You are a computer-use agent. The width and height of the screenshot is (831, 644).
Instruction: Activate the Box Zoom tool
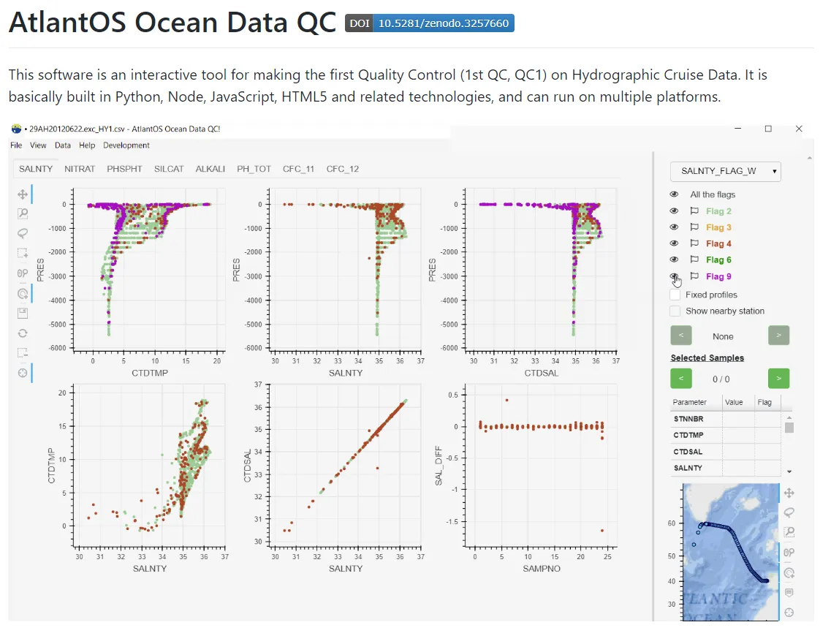point(23,213)
